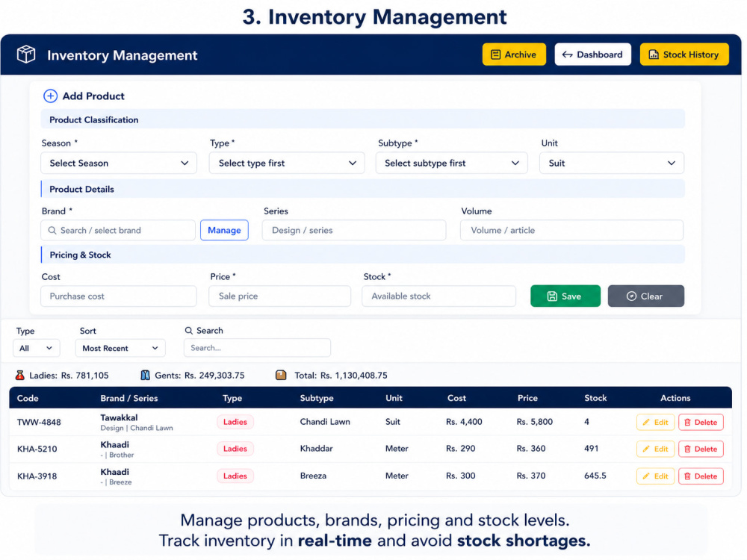Click the inventory Search... box
Image resolution: width=747 pixels, height=560 pixels.
(257, 348)
